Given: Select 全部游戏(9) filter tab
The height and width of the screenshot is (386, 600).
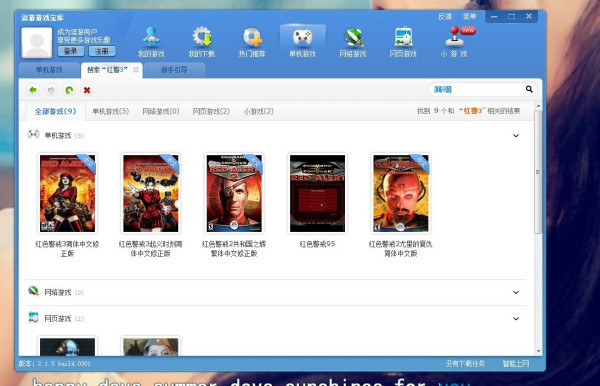Looking at the screenshot, I should point(55,111).
